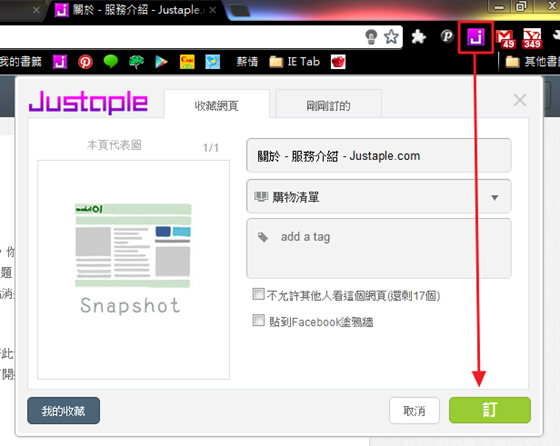Screen dimensions: 560x446
Task: Click the 本頁代表圖 label
Action: pos(114,145)
